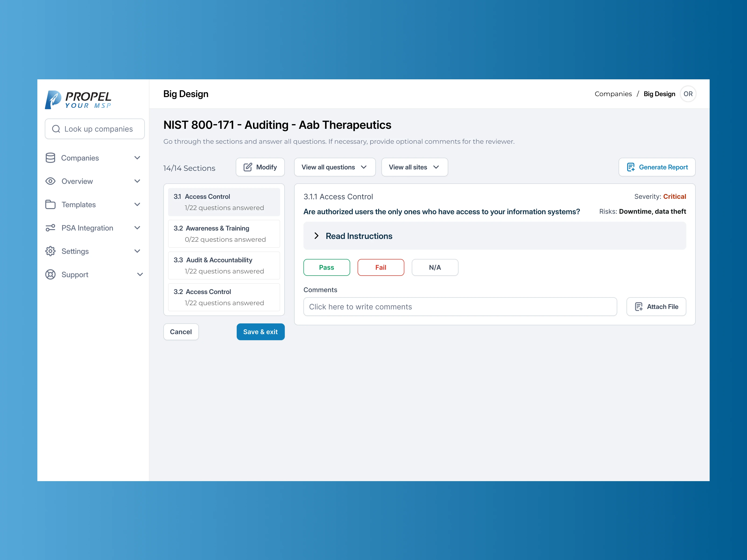Select section 3.2 Access Control
Viewport: 747px width, 560px height.
224,297
